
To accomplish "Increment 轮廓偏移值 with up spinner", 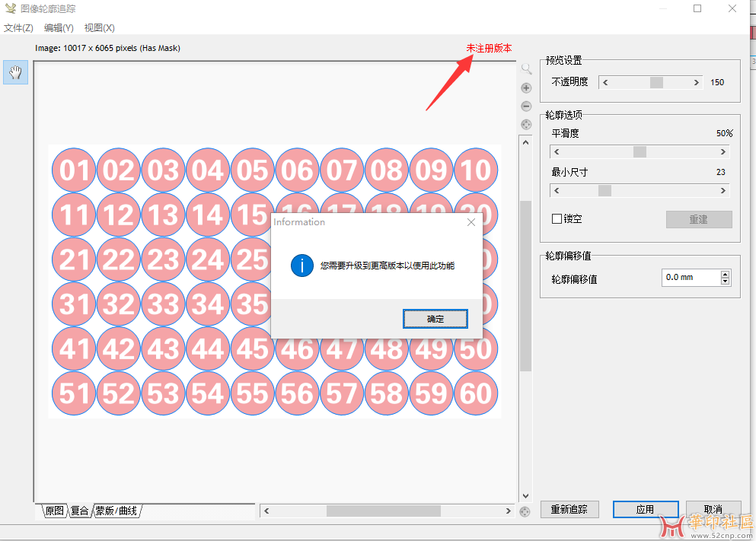I will pos(725,274).
